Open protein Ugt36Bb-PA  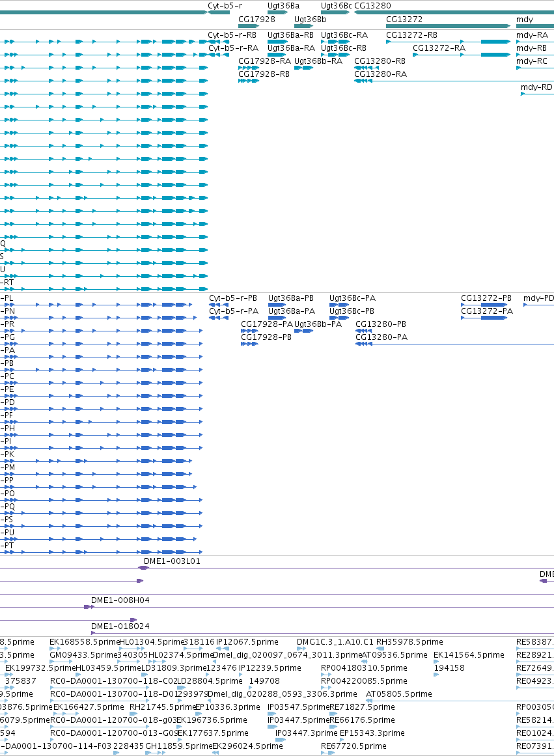point(318,324)
